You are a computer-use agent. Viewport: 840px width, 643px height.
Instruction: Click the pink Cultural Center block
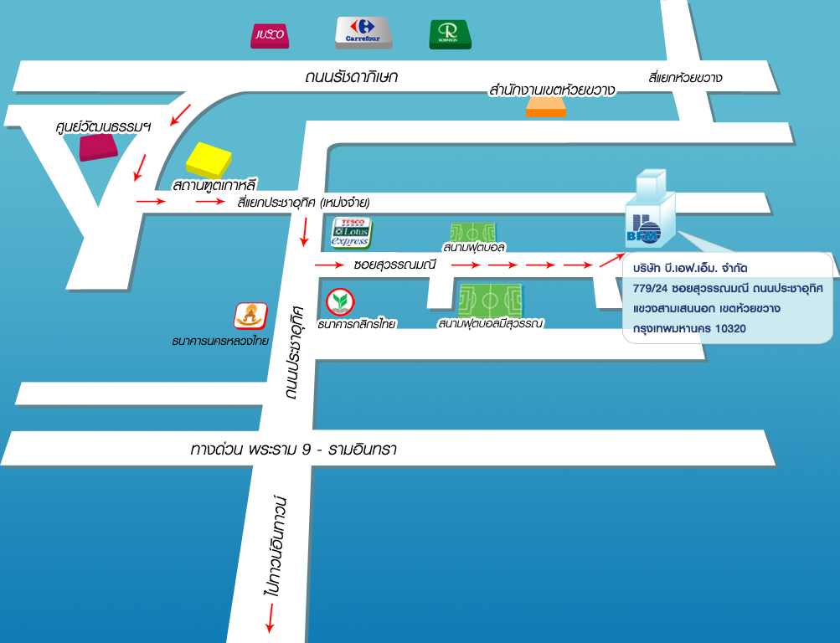pyautogui.click(x=98, y=146)
